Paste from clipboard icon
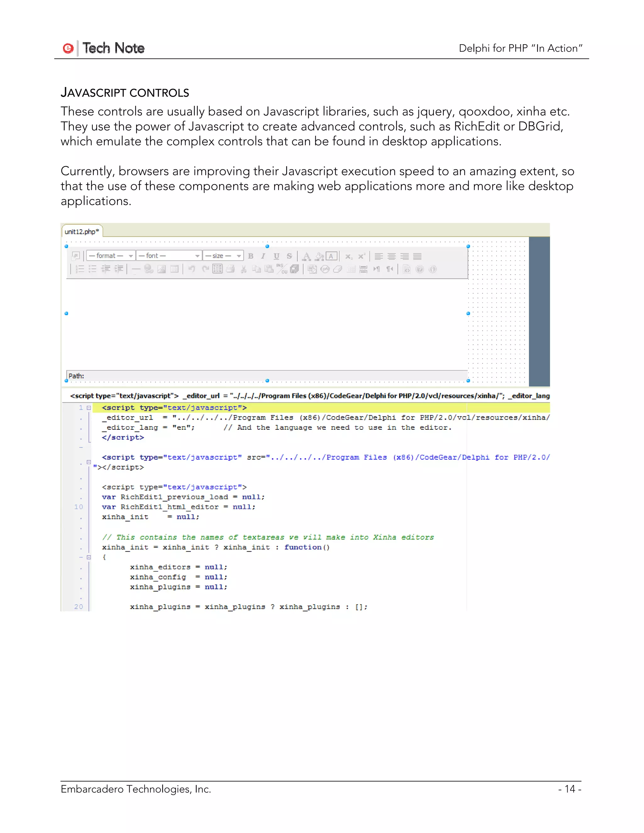Viewport: 644px width, 833px height. 269,269
